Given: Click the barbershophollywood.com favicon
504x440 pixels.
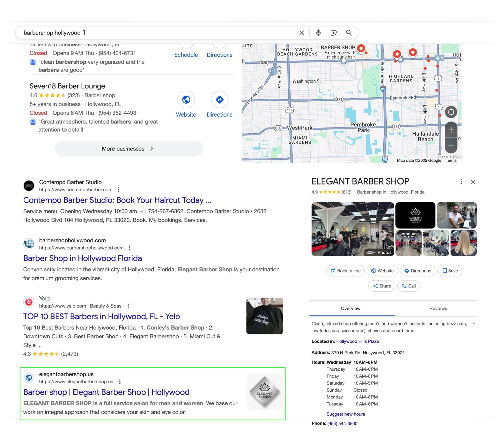Looking at the screenshot, I should (29, 244).
